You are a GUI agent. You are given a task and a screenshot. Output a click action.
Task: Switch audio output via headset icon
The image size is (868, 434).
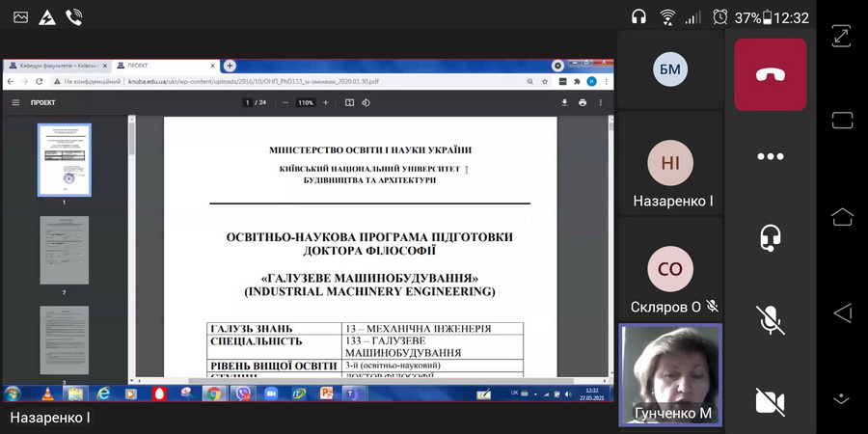pos(770,237)
